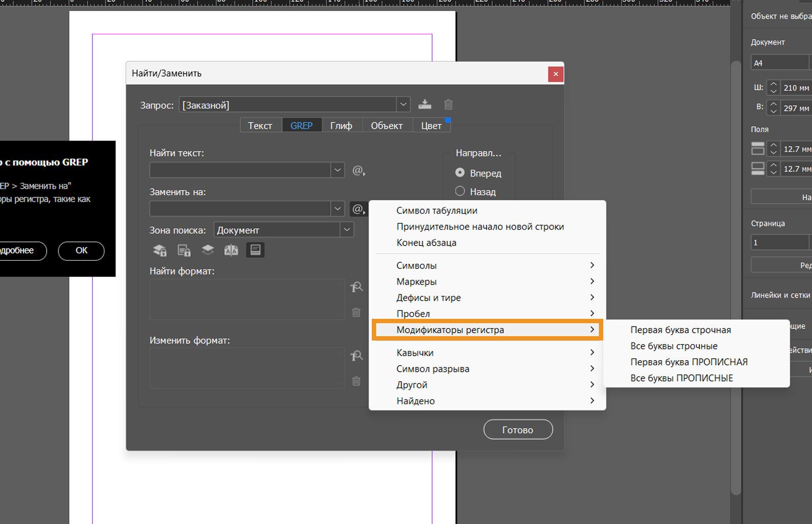This screenshot has width=812, height=524.
Task: Switch to the Текст tab
Action: point(260,125)
